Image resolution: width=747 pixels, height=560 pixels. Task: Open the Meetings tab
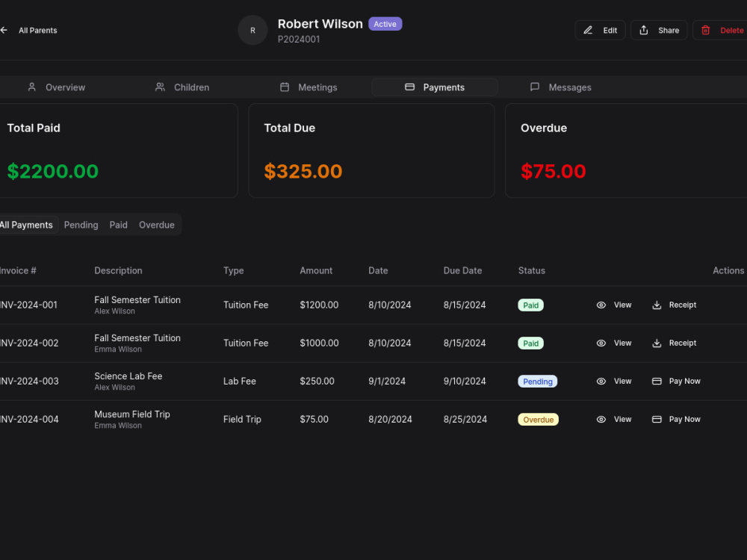317,87
